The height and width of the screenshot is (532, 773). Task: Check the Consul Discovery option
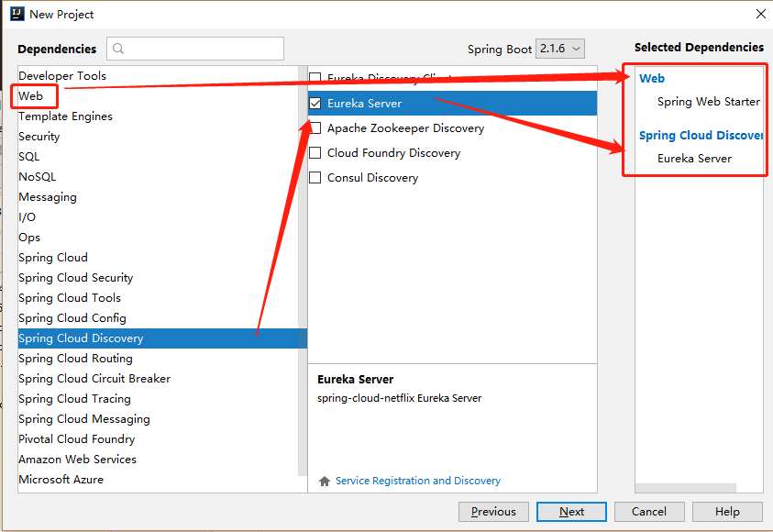[x=315, y=178]
